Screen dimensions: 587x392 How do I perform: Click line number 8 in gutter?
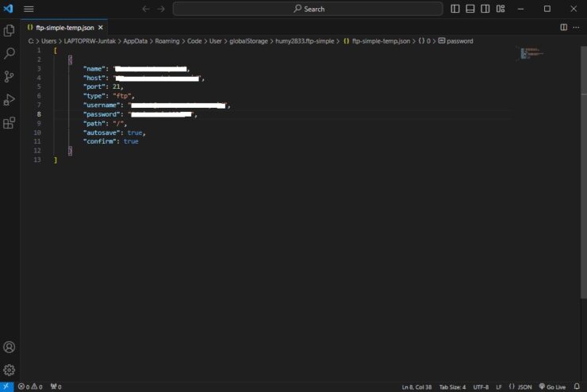pos(39,114)
